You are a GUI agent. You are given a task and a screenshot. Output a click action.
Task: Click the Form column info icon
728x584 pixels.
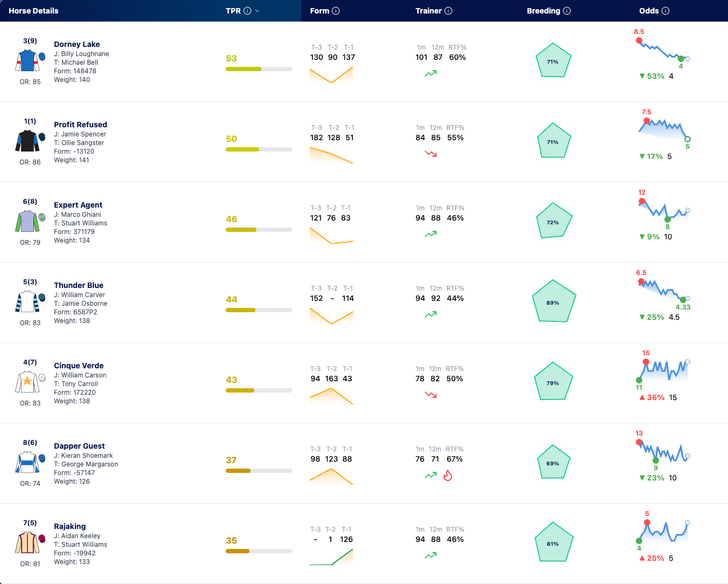point(336,11)
